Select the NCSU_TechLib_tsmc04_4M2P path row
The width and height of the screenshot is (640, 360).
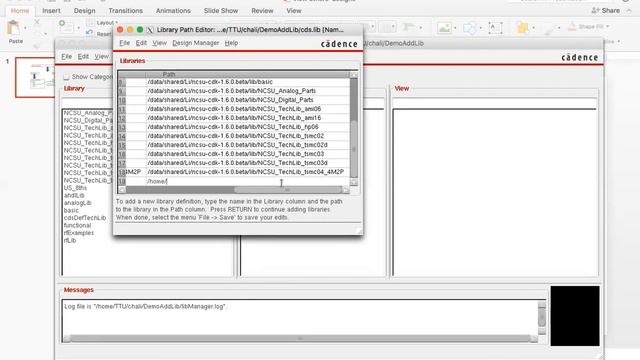(247, 172)
